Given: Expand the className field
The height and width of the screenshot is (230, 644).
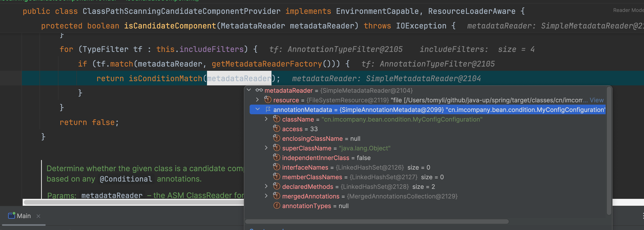Looking at the screenshot, I should tap(266, 119).
